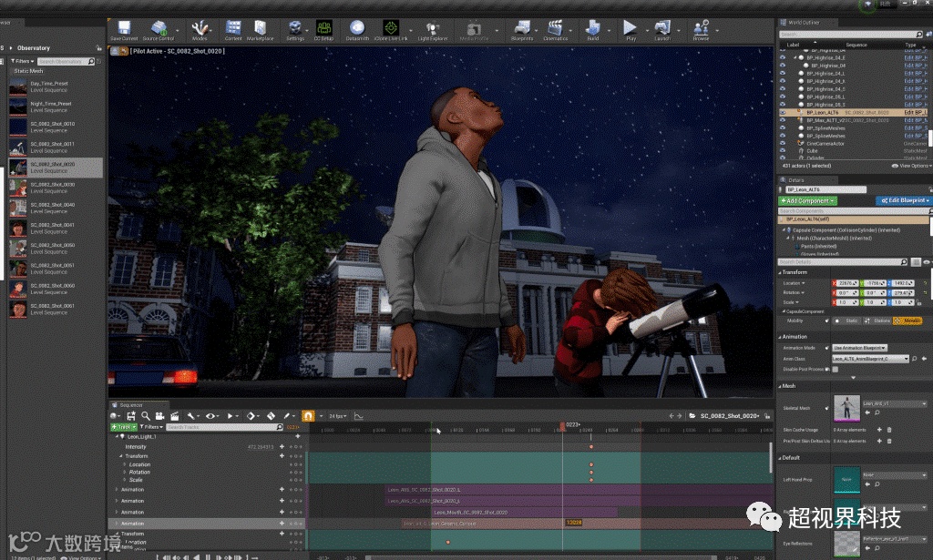Screen dimensions: 933x560
Task: Select Day_Time_Preset level sequence
Action: [x=56, y=87]
